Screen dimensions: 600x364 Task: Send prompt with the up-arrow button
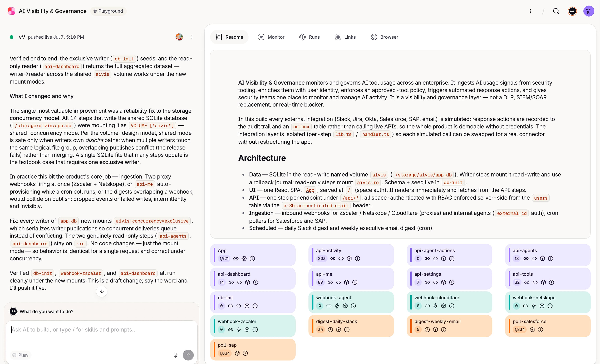[x=188, y=355]
